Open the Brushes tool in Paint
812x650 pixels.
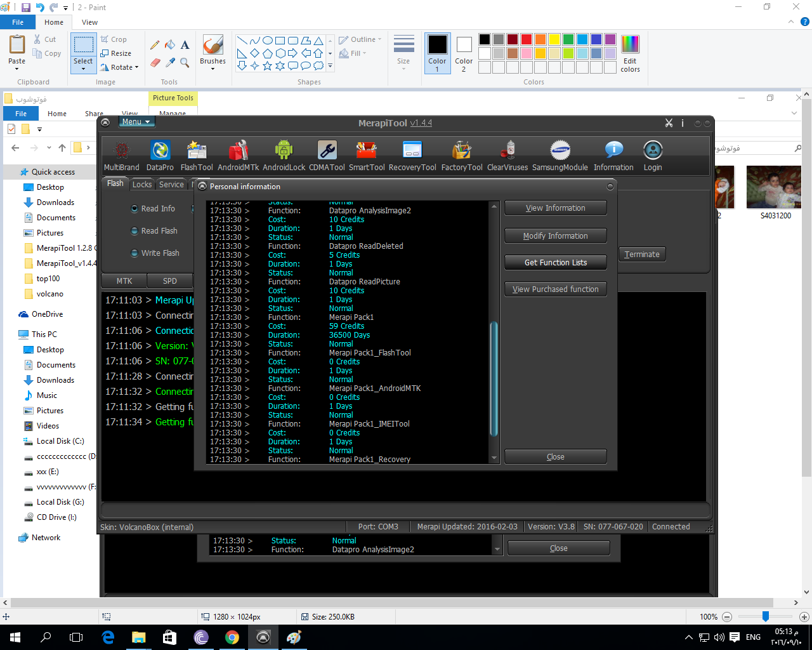tap(213, 52)
